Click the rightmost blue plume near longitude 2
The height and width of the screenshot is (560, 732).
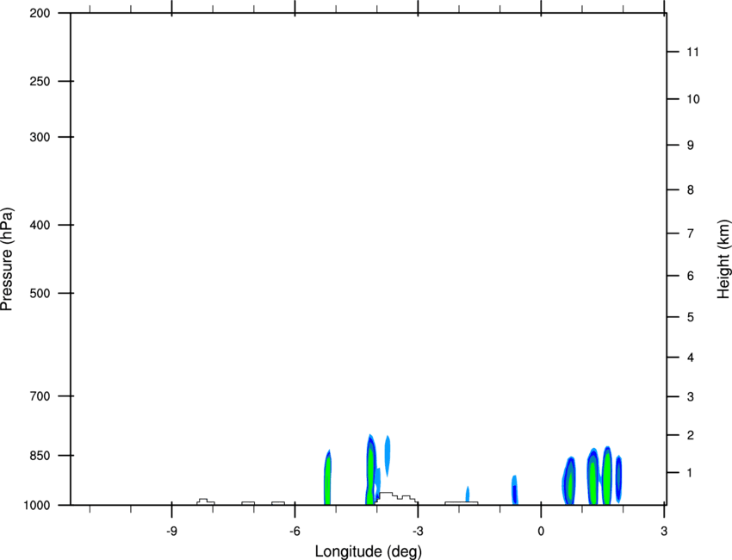618,479
